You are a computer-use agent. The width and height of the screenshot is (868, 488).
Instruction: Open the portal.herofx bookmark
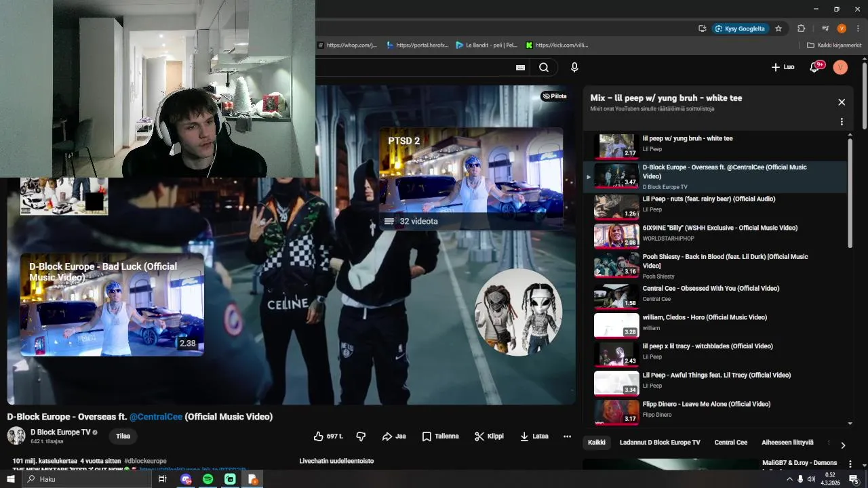418,45
